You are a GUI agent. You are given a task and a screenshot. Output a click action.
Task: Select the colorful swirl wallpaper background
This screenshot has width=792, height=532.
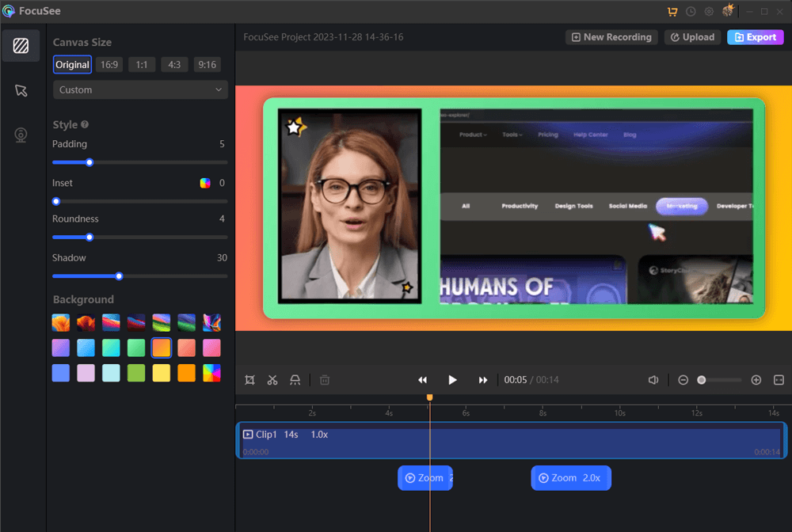pos(211,322)
